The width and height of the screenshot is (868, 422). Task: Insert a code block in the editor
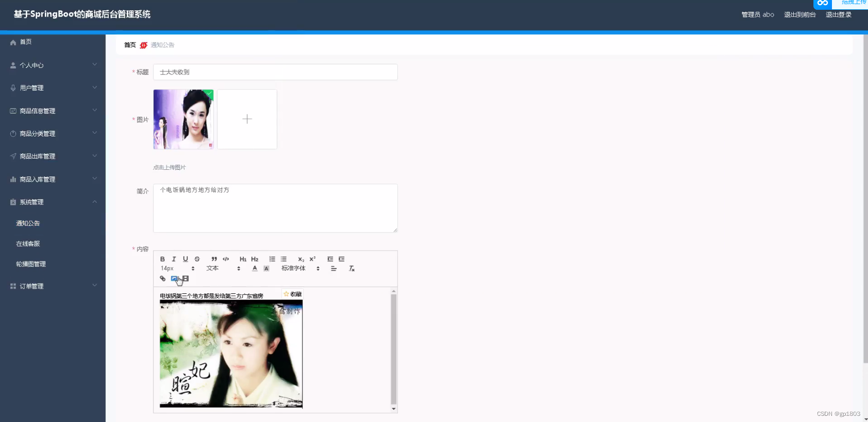point(225,259)
